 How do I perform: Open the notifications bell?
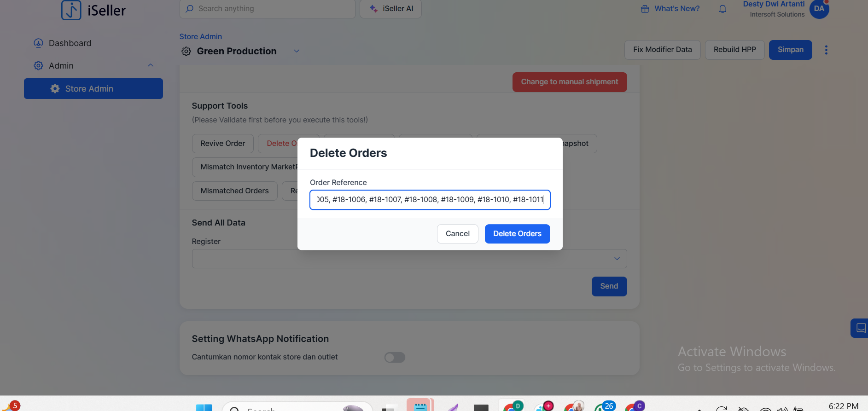(722, 9)
